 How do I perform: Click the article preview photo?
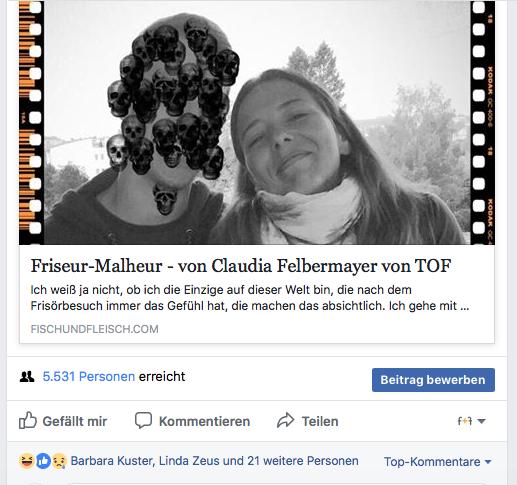[257, 123]
